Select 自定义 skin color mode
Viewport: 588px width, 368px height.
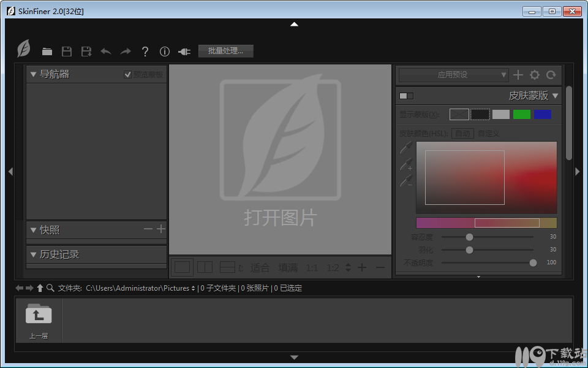coord(489,133)
